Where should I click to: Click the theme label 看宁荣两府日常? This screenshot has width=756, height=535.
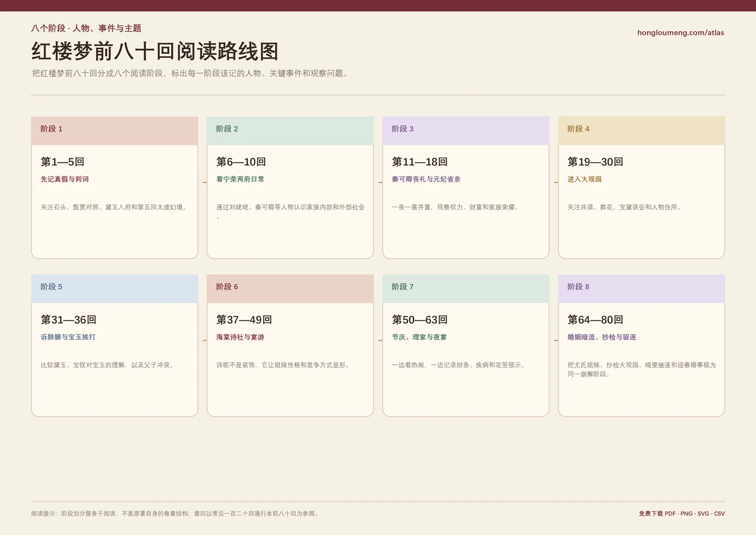click(x=240, y=179)
